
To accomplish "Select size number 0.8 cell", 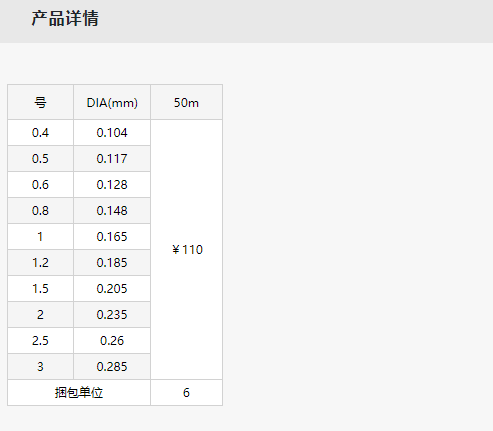I will 40,211.
